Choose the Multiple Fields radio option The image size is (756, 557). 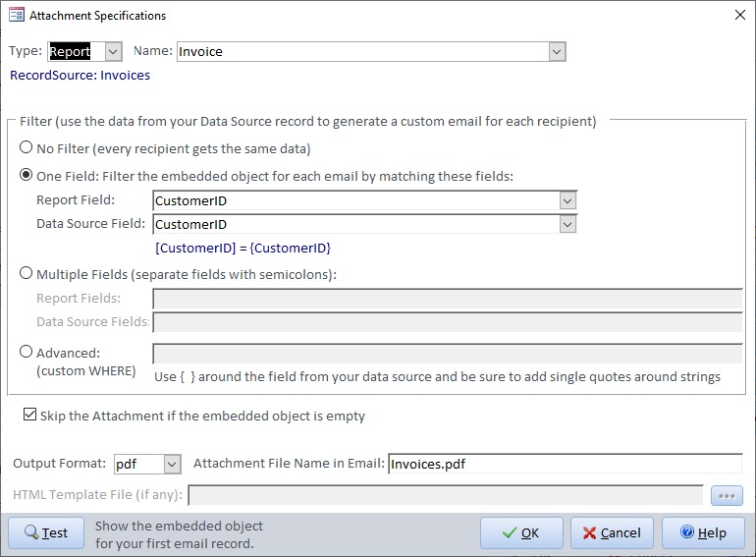(x=27, y=274)
